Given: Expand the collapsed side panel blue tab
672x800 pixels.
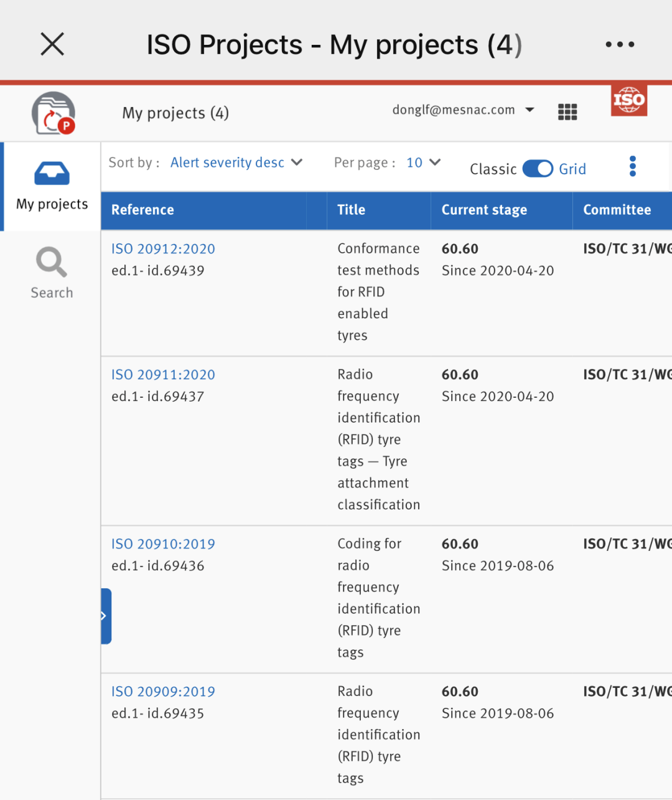Looking at the screenshot, I should (x=106, y=616).
